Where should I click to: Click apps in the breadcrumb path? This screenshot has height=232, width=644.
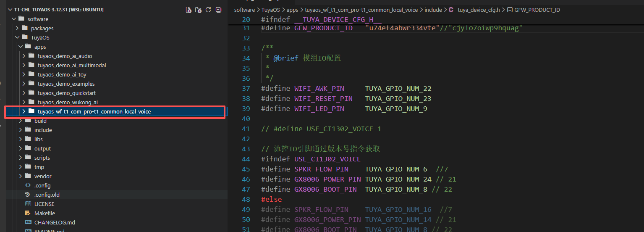[292, 10]
